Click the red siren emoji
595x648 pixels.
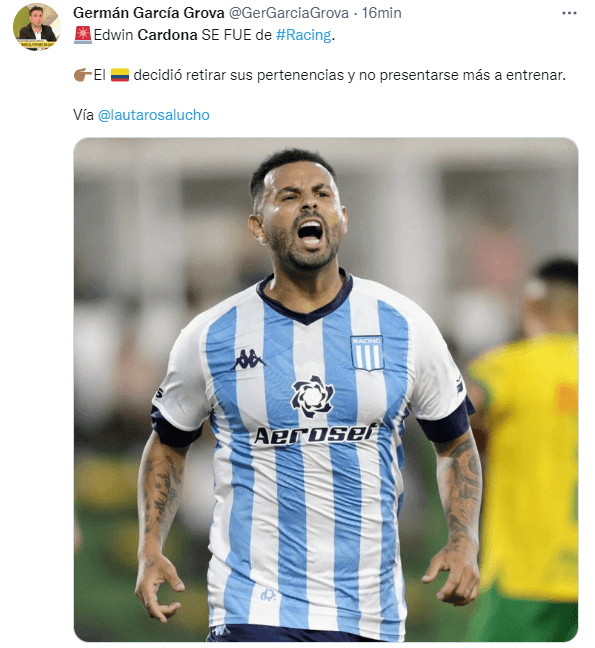pyautogui.click(x=83, y=35)
